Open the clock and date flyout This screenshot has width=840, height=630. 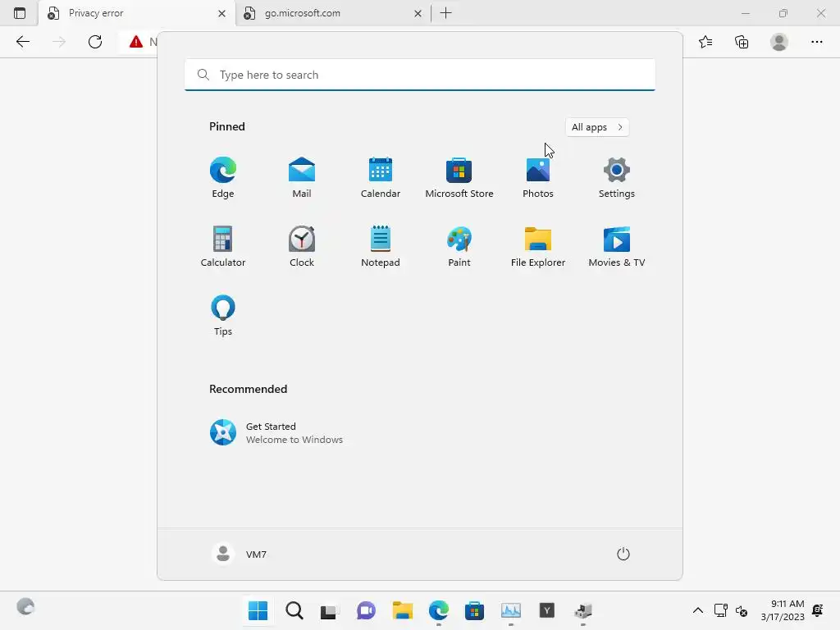pyautogui.click(x=782, y=610)
